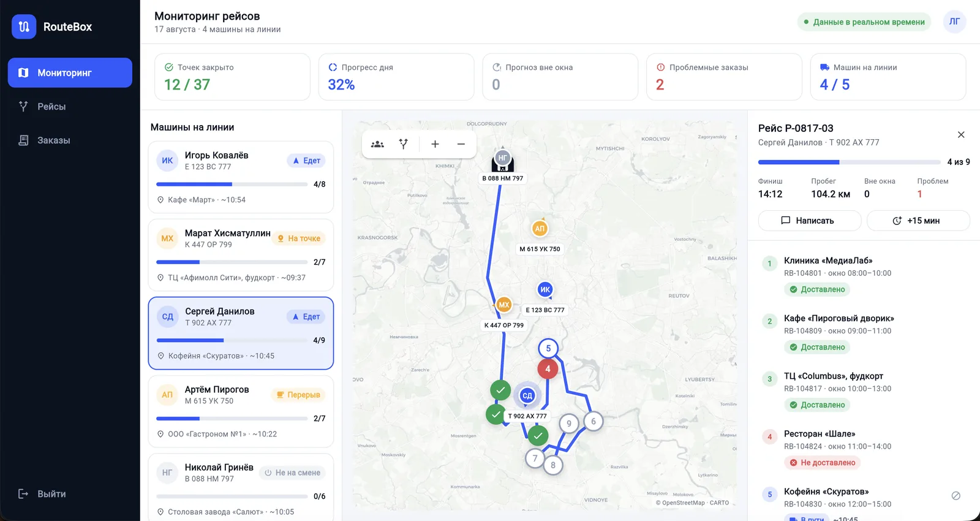The height and width of the screenshot is (521, 980).
Task: Click the НГ depot marker on the map
Action: pos(502,158)
